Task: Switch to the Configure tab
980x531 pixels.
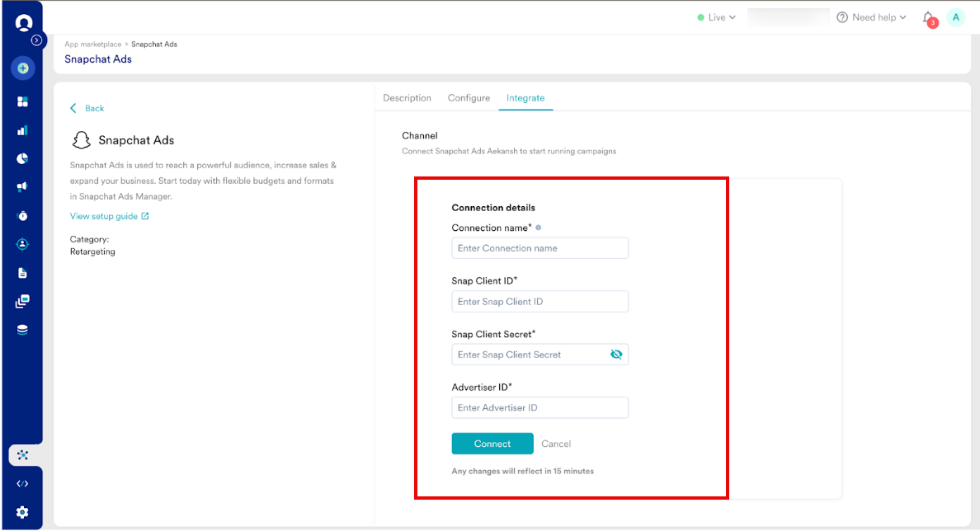Action: (469, 97)
